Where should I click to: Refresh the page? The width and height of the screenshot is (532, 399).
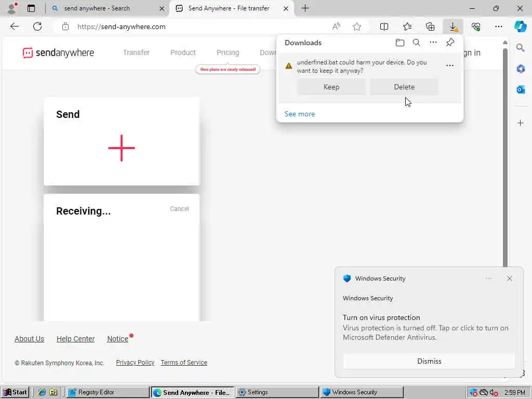click(37, 26)
